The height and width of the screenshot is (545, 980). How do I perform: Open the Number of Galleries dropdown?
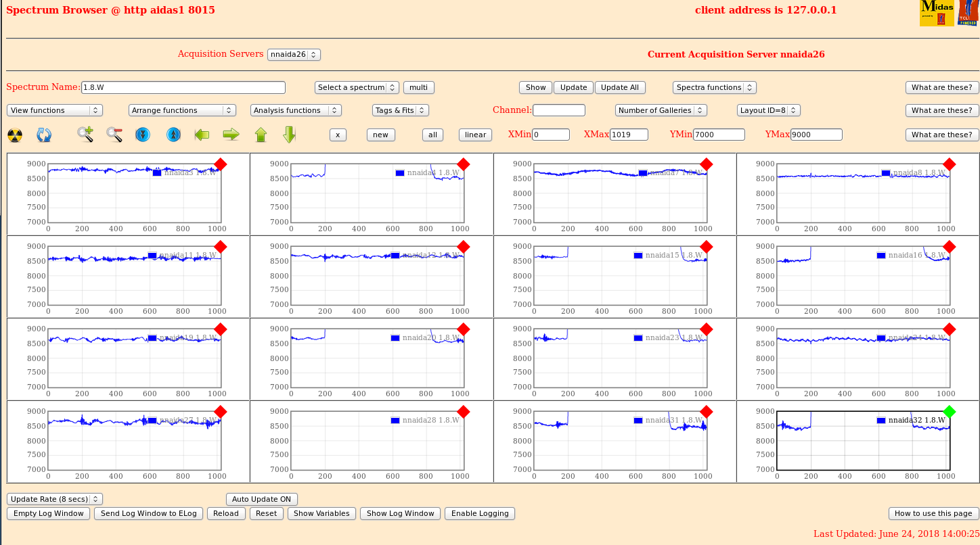click(x=661, y=110)
